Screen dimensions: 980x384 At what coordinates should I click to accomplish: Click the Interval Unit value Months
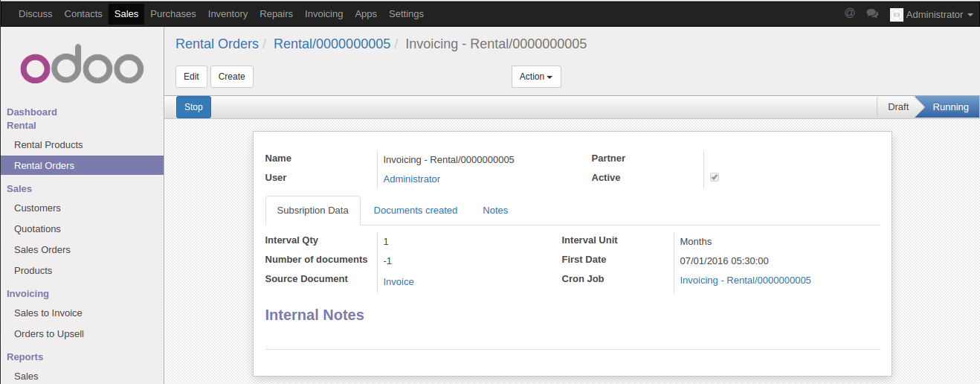coord(696,242)
